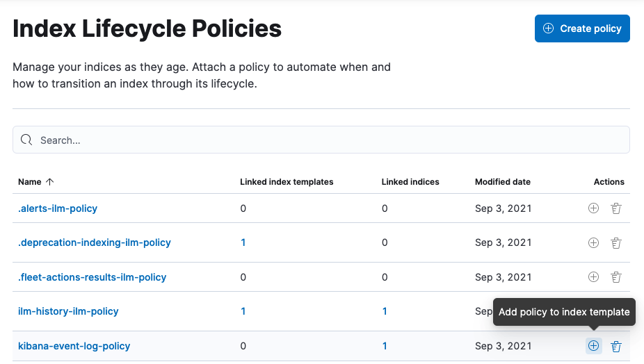Screen dimensions: 644x364
Task: Open the .fleet-actions-results-ilm-policy link
Action: [x=92, y=277]
